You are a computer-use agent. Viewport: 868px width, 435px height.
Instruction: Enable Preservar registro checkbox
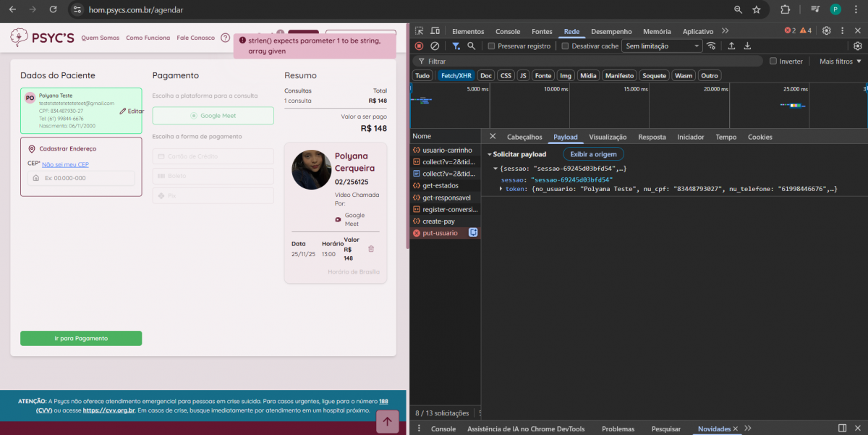tap(492, 46)
